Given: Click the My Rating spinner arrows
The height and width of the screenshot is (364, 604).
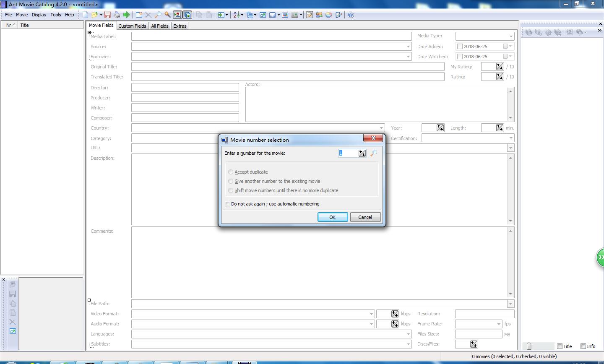Looking at the screenshot, I should click(x=500, y=67).
